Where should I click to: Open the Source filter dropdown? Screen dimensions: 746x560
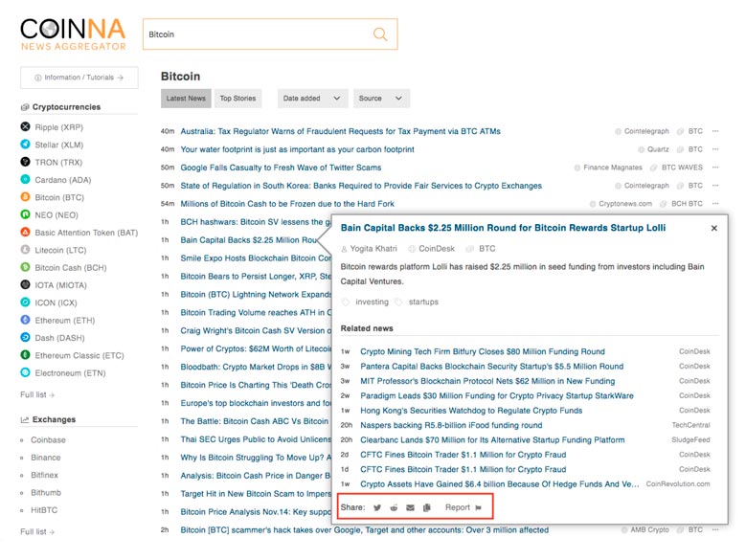(381, 99)
